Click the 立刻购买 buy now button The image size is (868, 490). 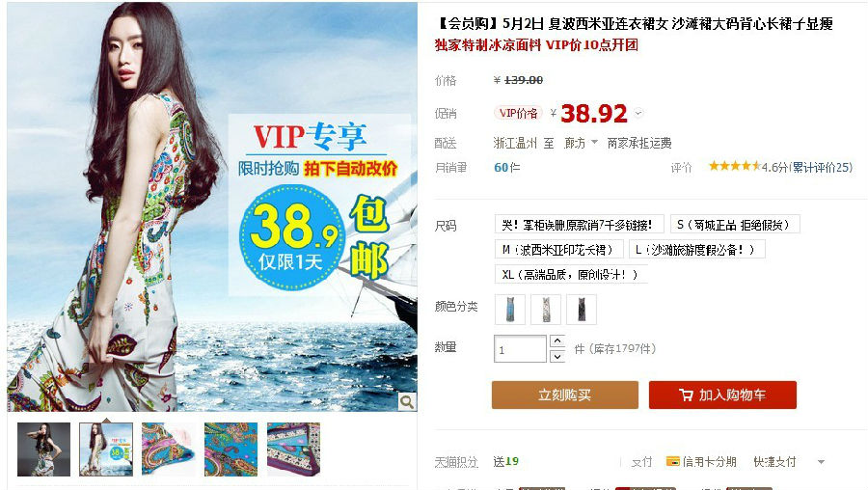tap(564, 395)
